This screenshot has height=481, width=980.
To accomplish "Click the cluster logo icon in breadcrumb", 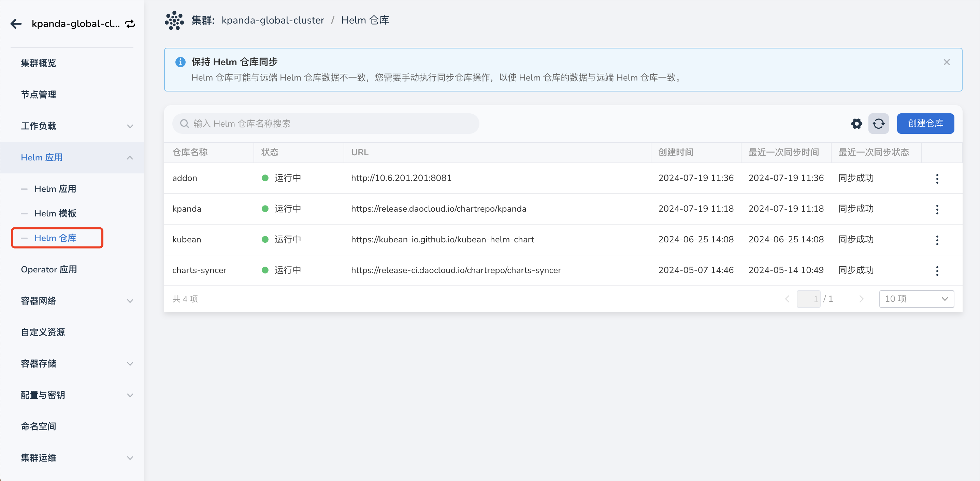I will [x=174, y=20].
